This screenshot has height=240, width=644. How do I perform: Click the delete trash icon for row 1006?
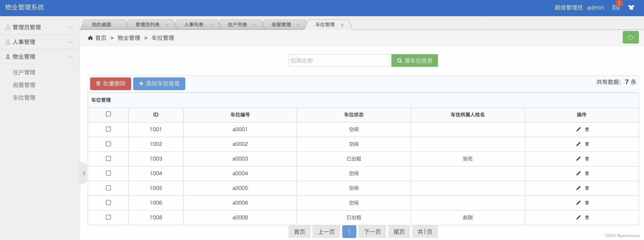(587, 203)
